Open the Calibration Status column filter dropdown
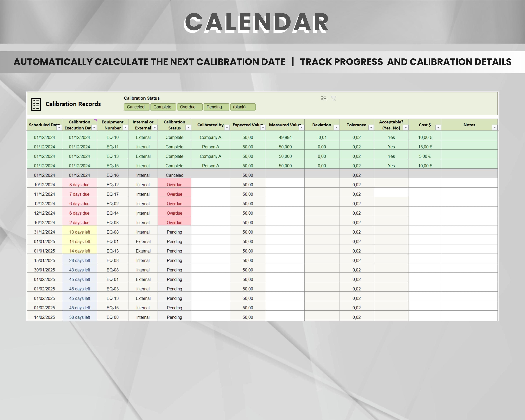Viewport: 525px width, 420px height. (x=188, y=128)
